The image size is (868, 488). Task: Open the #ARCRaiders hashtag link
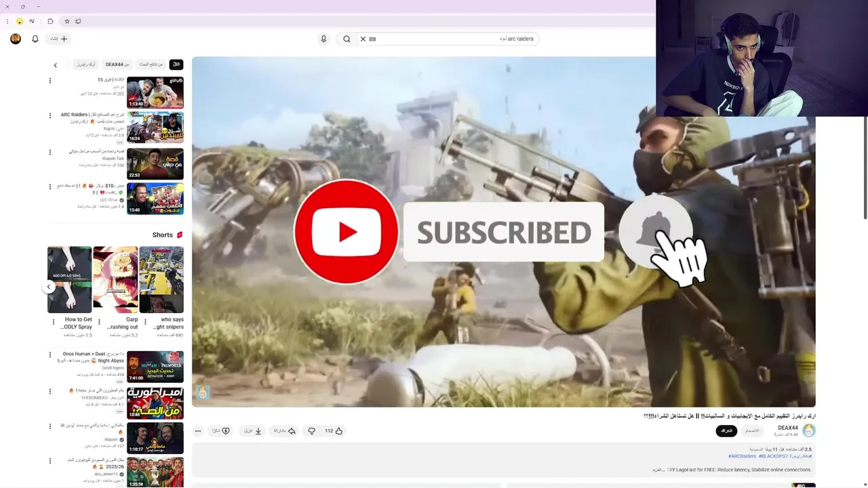pyautogui.click(x=743, y=456)
